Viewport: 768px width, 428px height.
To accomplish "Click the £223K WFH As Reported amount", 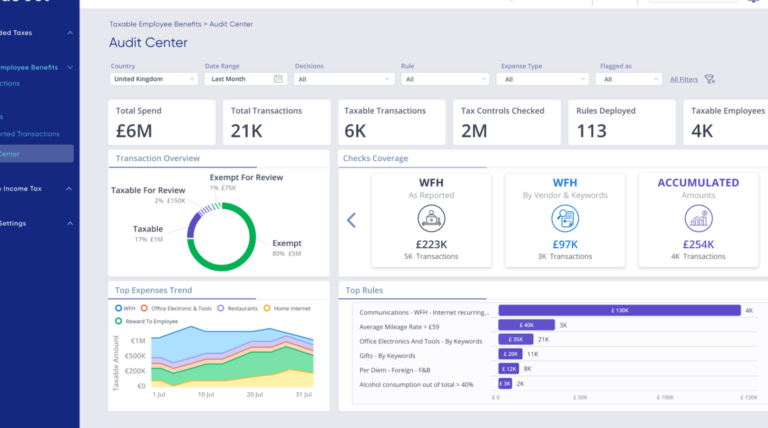I will [x=431, y=244].
